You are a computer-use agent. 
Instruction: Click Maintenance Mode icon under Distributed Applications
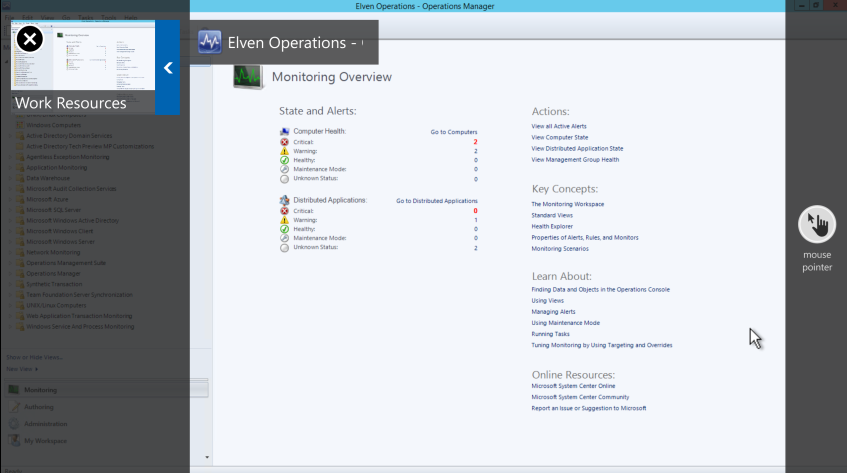pyautogui.click(x=285, y=238)
